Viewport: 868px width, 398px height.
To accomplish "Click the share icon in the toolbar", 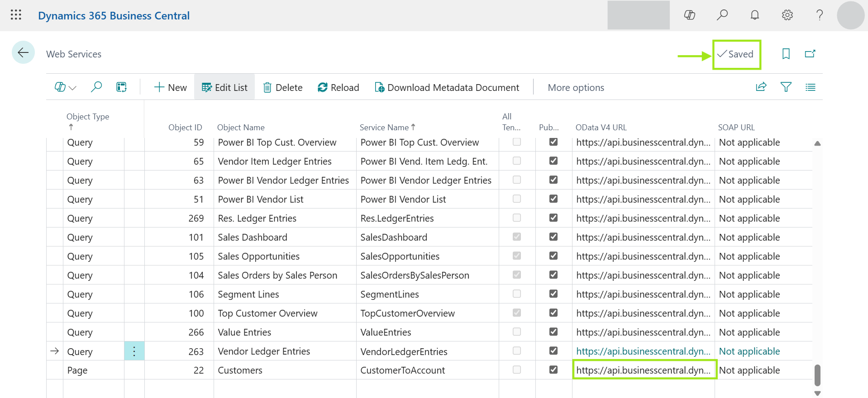I will click(x=761, y=87).
